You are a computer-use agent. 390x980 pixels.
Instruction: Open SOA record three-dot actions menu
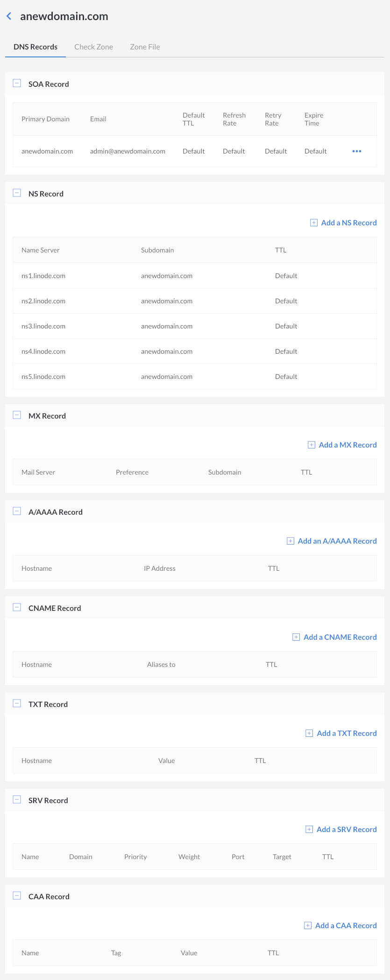(357, 151)
